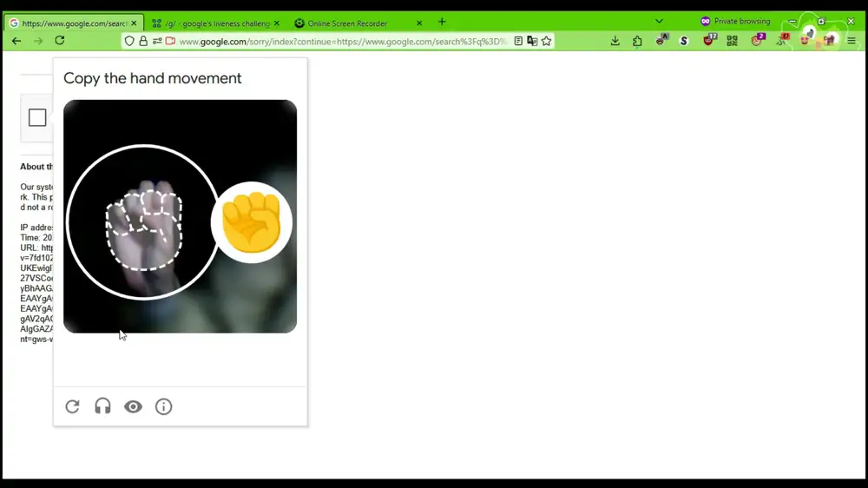Click the eye icon in captcha footer
This screenshot has height=488, width=868.
pyautogui.click(x=133, y=406)
